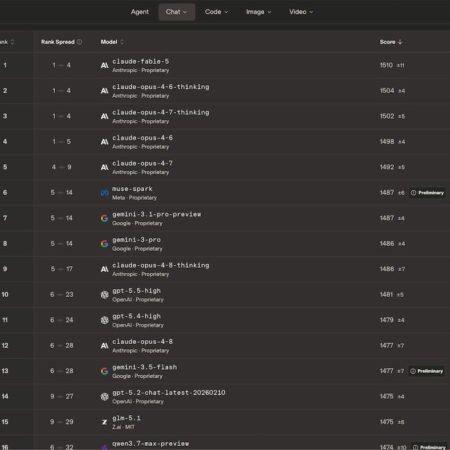Sort by the Model column arrows
This screenshot has width=450, height=450.
(122, 42)
